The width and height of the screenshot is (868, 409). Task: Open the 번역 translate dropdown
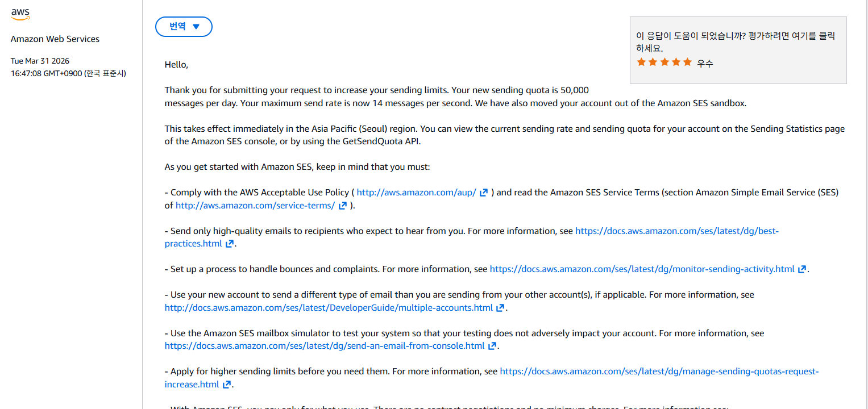click(x=184, y=27)
